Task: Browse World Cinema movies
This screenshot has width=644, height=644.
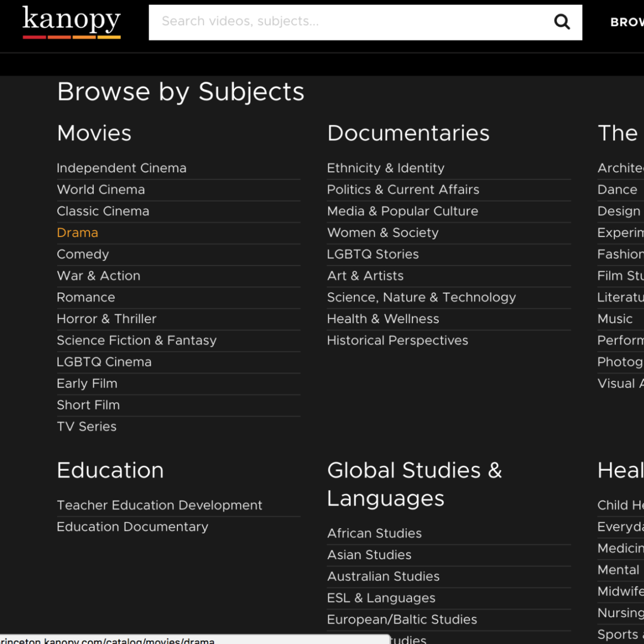Action: pos(101,190)
